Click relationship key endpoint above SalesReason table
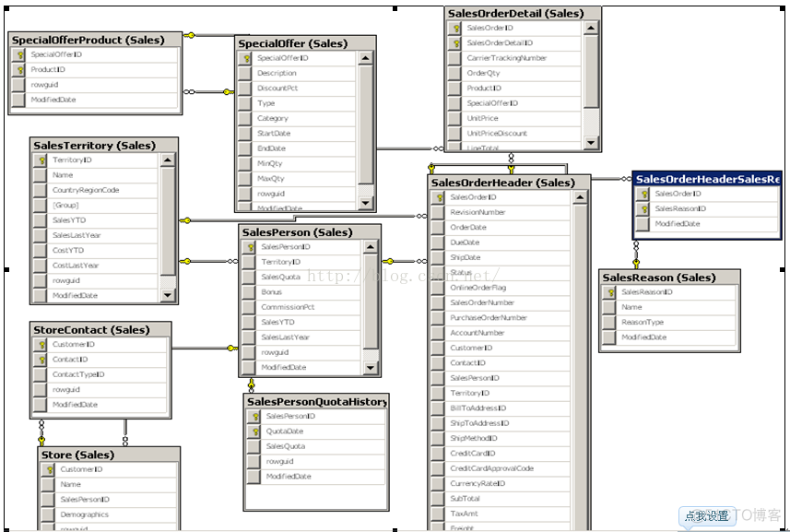The width and height of the screenshot is (790, 532). pos(636,263)
